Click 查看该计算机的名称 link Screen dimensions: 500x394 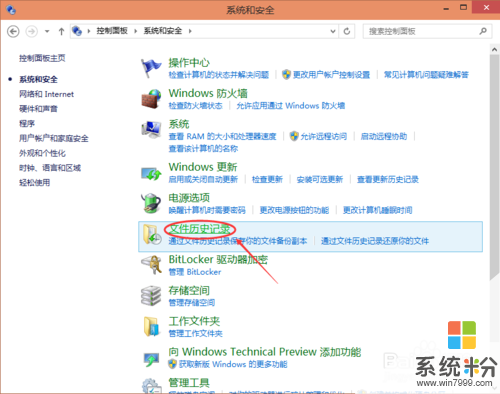[x=203, y=148]
